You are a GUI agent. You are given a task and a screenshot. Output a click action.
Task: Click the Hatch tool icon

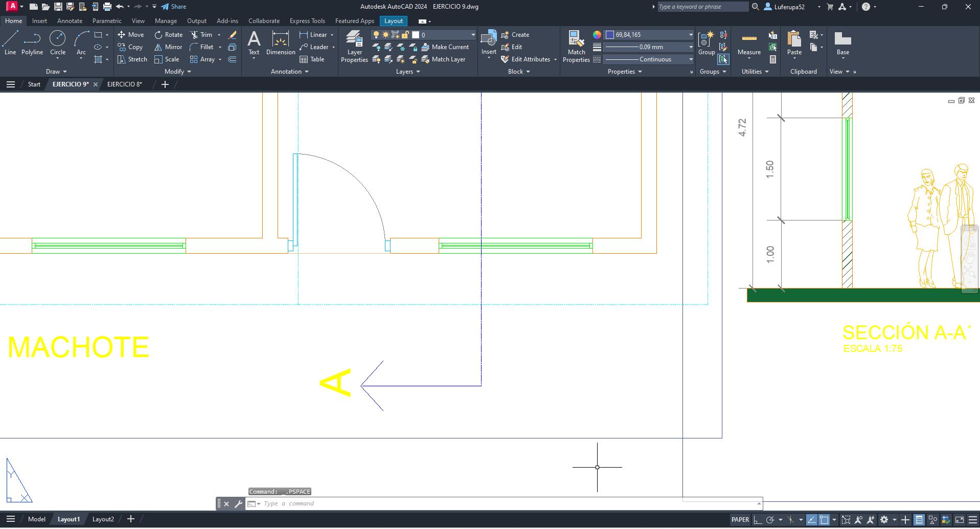point(98,59)
